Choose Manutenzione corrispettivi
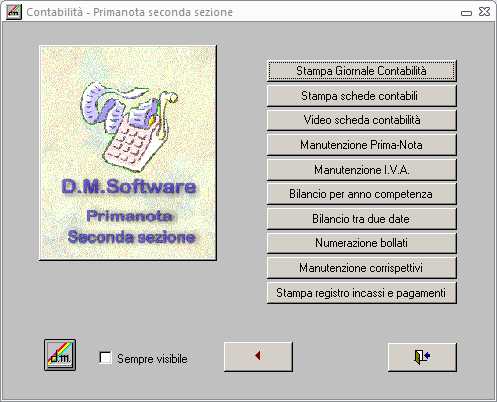 361,268
